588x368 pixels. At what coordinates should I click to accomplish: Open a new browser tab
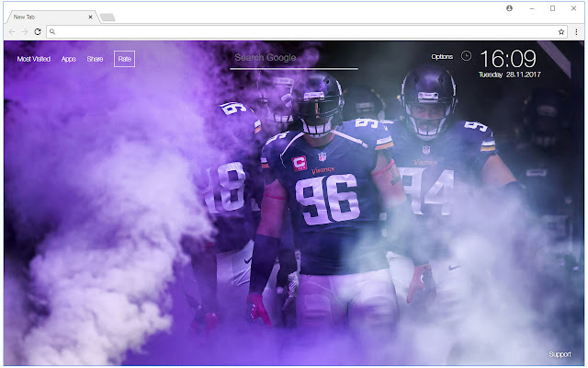pos(107,17)
